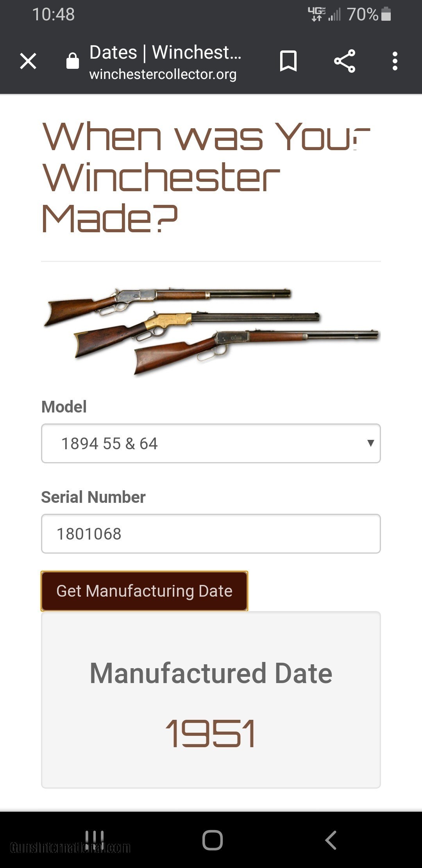Click the Model dropdown arrow

click(370, 443)
